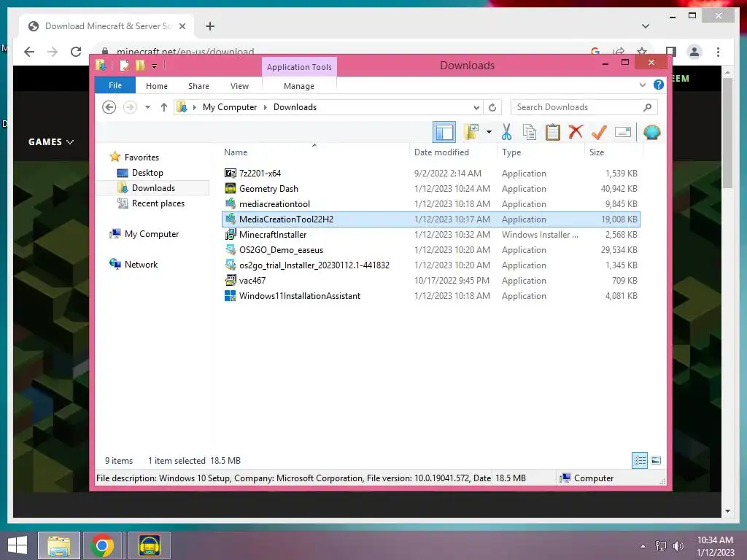The image size is (747, 560).
Task: Expand breadcrumb arrow after My Computer
Action: pos(266,107)
